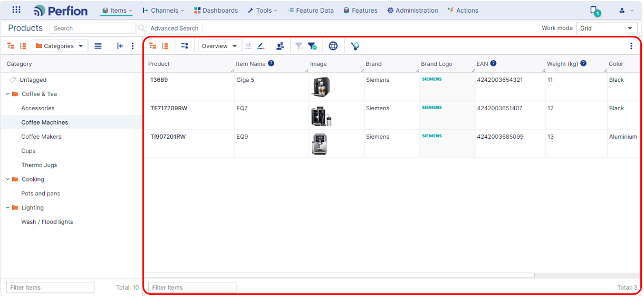Open the device notification icon with badge
Screen dimensions: 644x296
click(x=595, y=11)
